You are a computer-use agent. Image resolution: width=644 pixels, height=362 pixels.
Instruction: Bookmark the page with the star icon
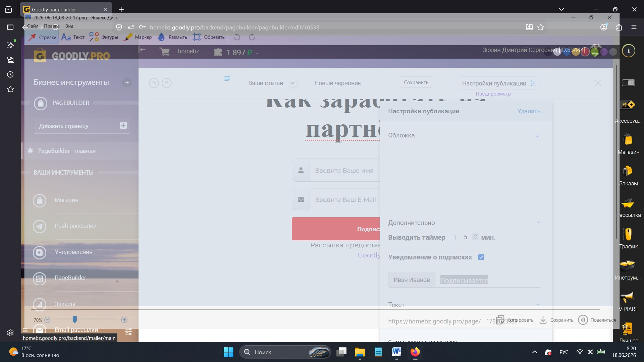[541, 27]
